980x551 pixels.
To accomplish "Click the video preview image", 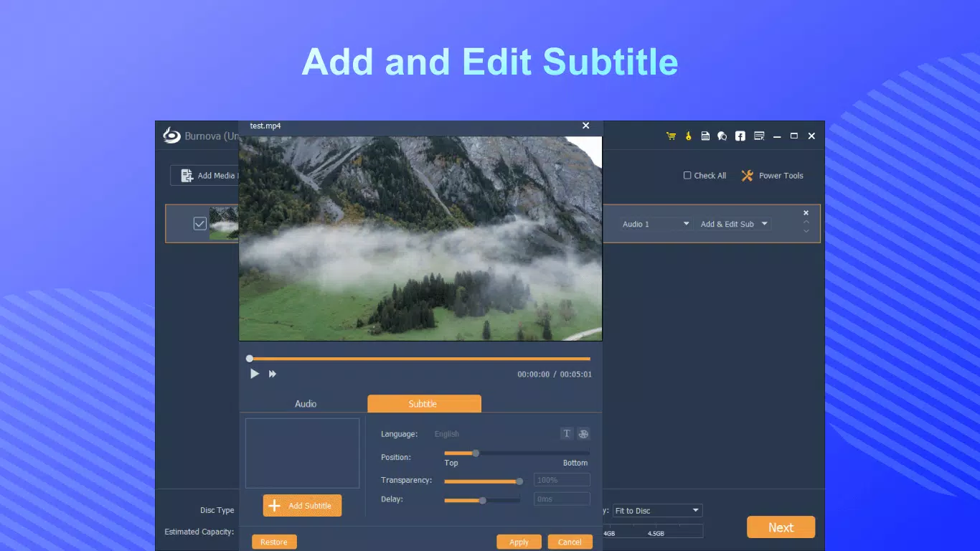I will [x=420, y=238].
